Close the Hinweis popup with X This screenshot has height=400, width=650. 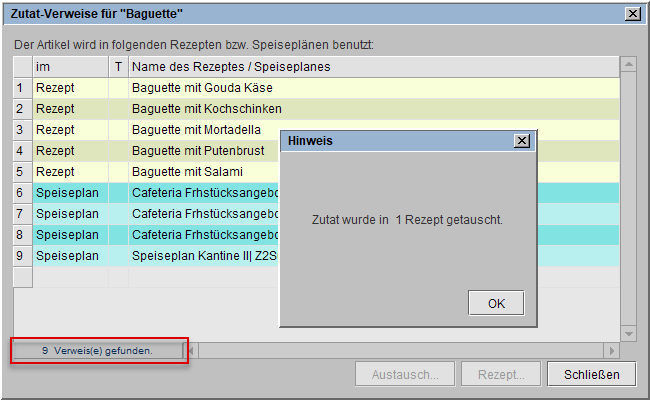click(521, 141)
